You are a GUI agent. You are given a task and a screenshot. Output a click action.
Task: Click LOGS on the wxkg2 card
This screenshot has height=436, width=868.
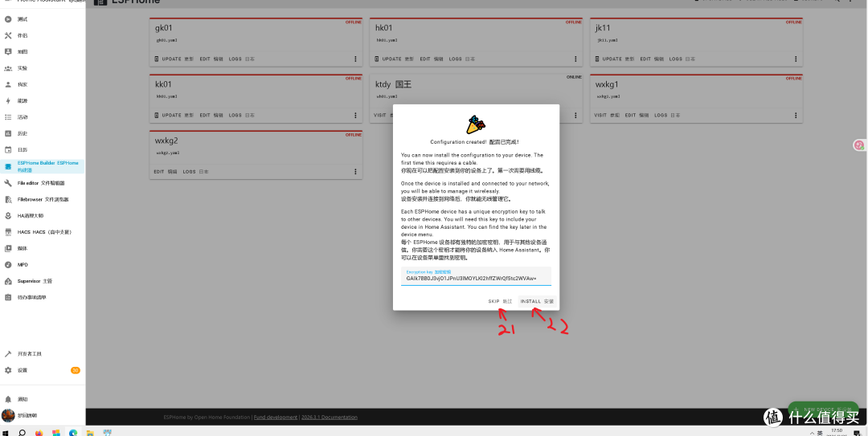195,172
